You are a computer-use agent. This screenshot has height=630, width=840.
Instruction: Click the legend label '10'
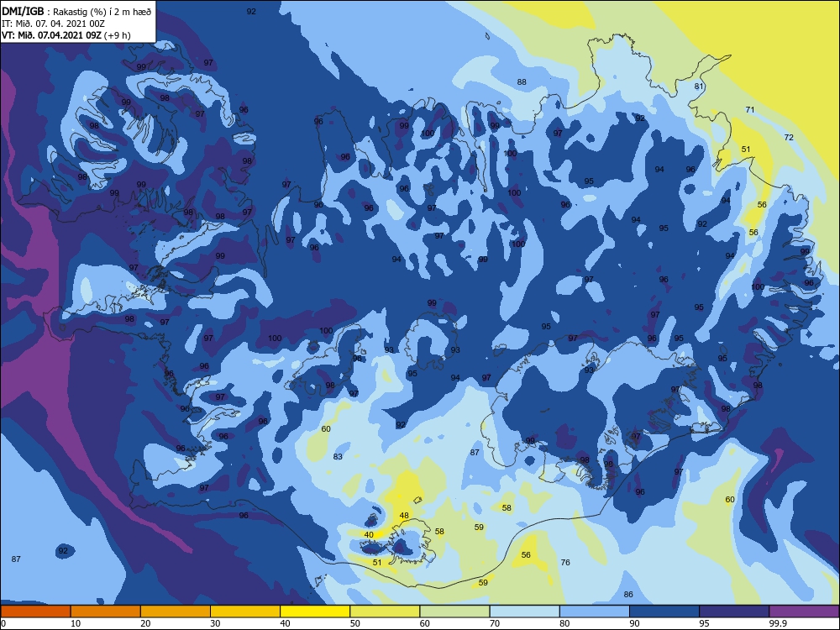click(x=76, y=623)
